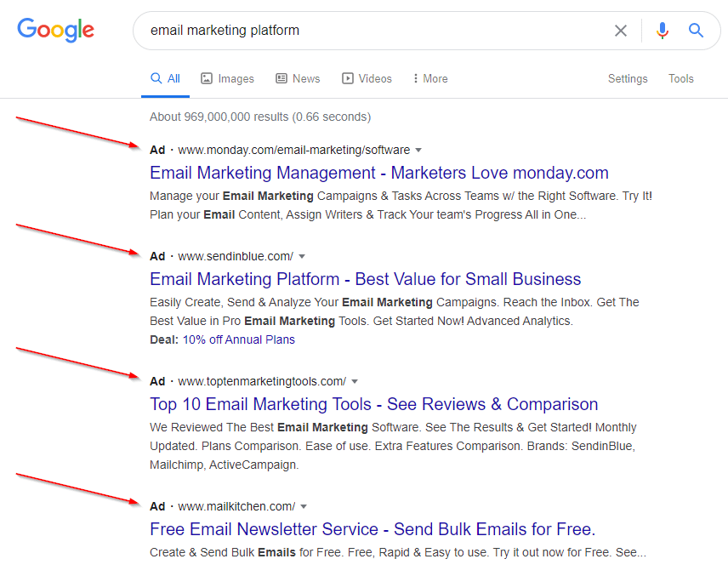The width and height of the screenshot is (728, 576).
Task: Expand the sendinblue.com ad dropdown arrow
Action: tap(302, 256)
